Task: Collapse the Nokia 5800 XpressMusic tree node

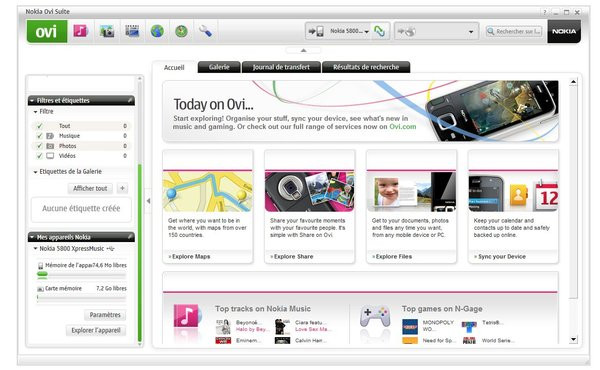Action: [x=35, y=249]
